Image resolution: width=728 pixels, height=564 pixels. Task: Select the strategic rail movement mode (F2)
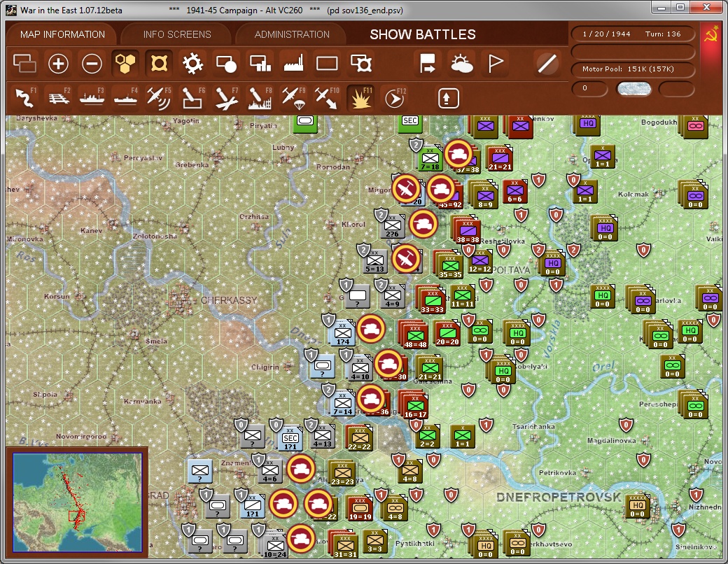58,97
